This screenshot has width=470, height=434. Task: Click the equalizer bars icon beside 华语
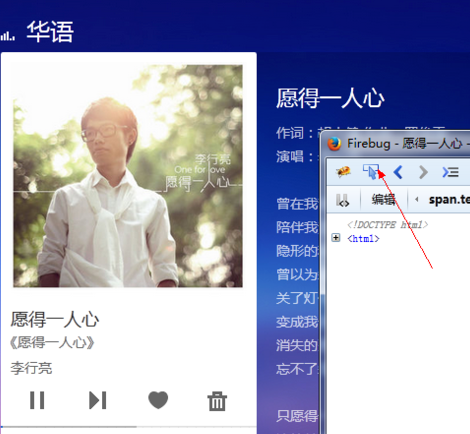click(7, 36)
